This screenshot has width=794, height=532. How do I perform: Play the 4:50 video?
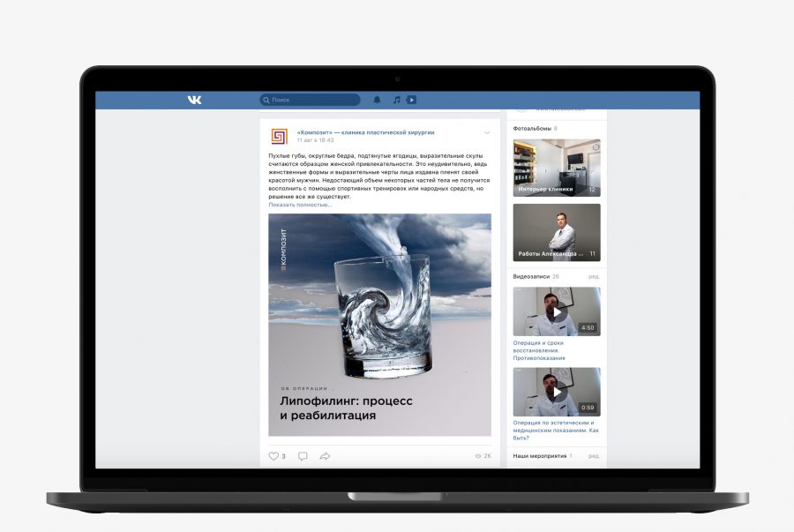coord(557,311)
